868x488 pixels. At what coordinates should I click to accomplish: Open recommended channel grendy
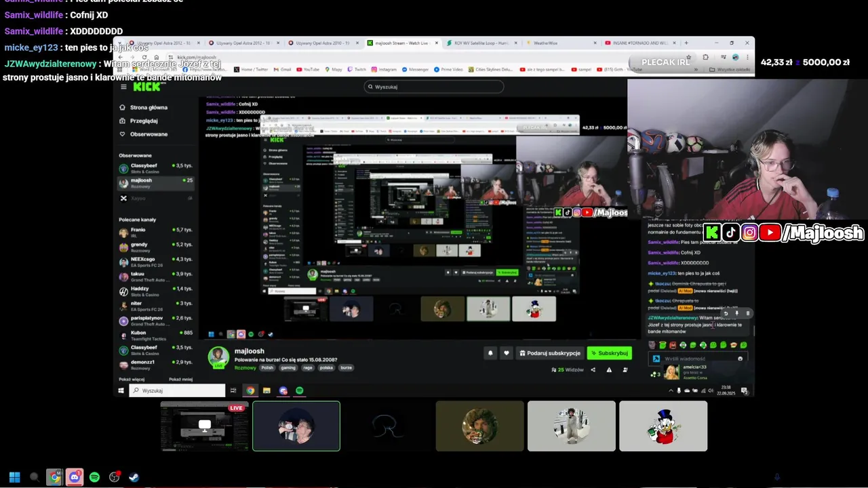point(156,247)
